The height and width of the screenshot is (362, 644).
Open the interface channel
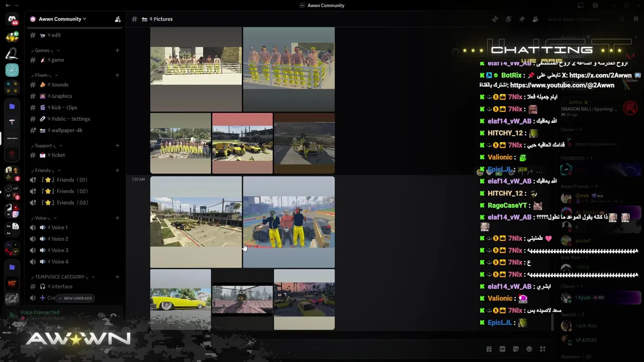[x=75, y=287]
